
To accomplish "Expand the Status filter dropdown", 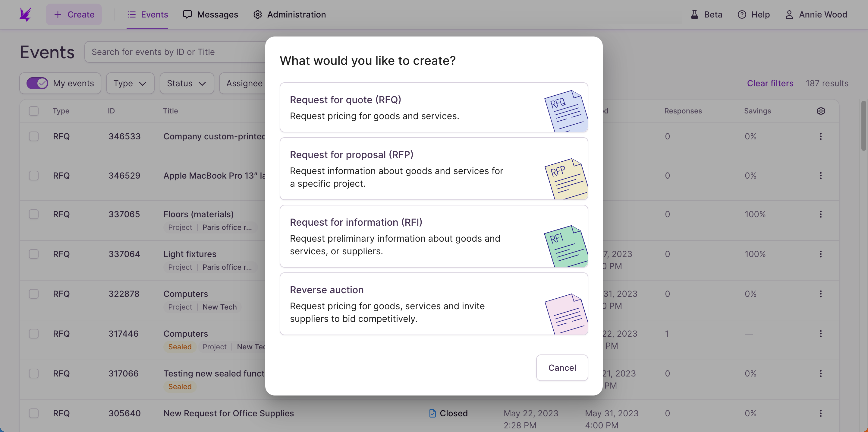I will (187, 83).
